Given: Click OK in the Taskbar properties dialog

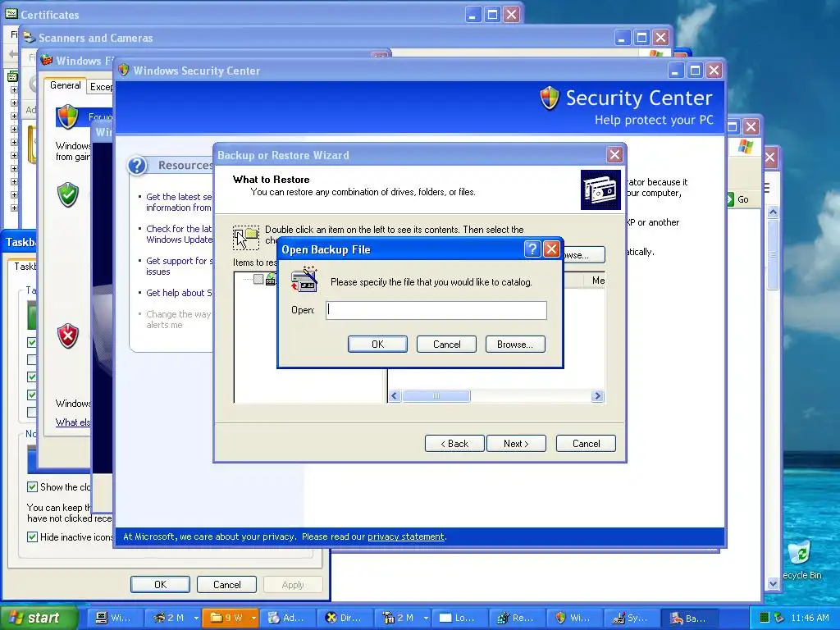Looking at the screenshot, I should [160, 584].
